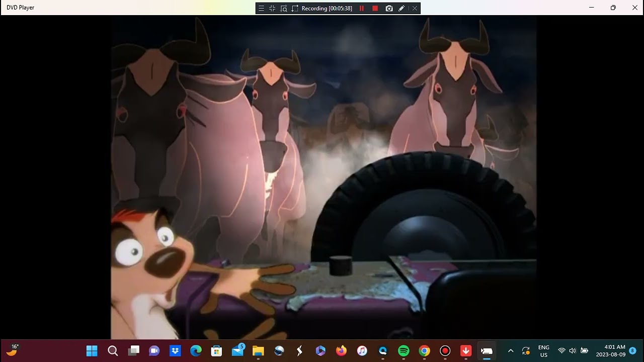The height and width of the screenshot is (362, 644).
Task: Take a screenshot with camera icon
Action: [389, 9]
